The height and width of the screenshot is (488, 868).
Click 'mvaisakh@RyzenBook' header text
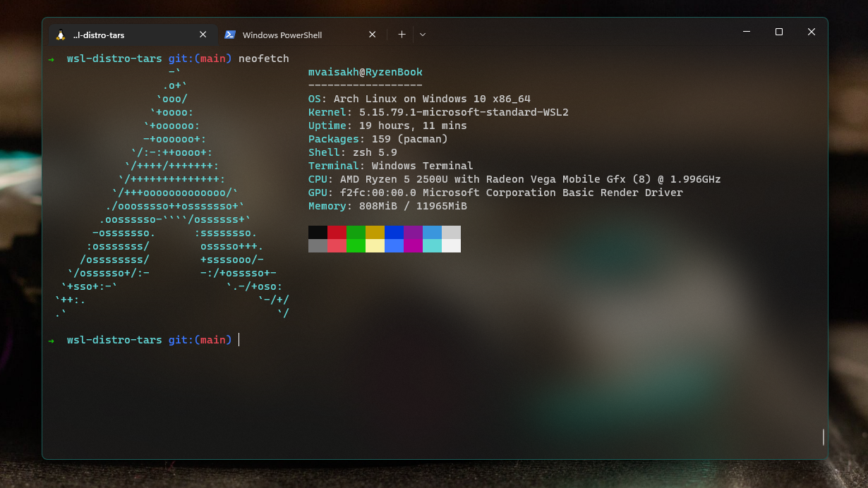(x=366, y=72)
